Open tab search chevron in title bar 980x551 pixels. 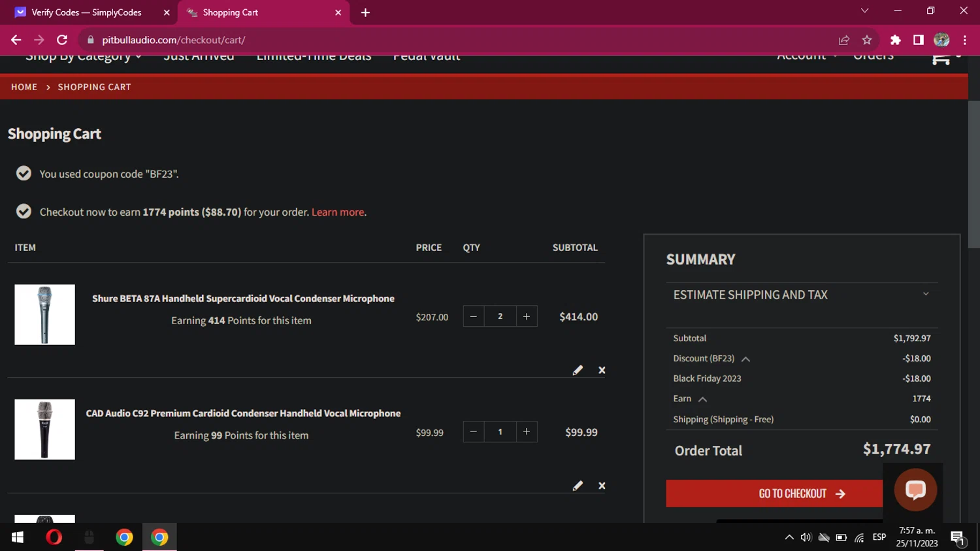click(864, 10)
